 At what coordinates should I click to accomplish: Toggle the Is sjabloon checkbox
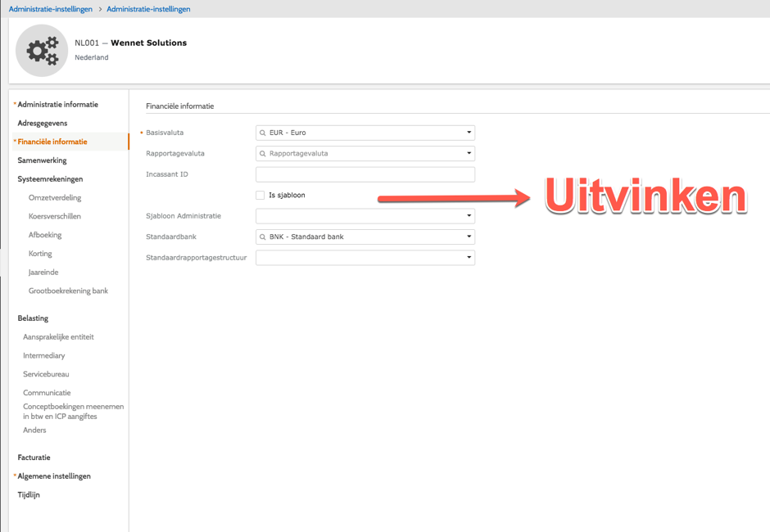point(260,196)
